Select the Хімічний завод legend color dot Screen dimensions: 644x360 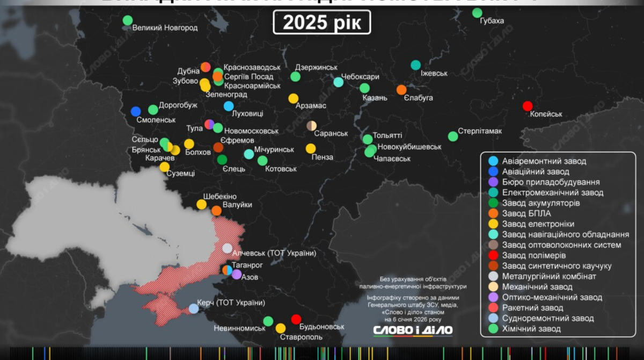[493, 329]
